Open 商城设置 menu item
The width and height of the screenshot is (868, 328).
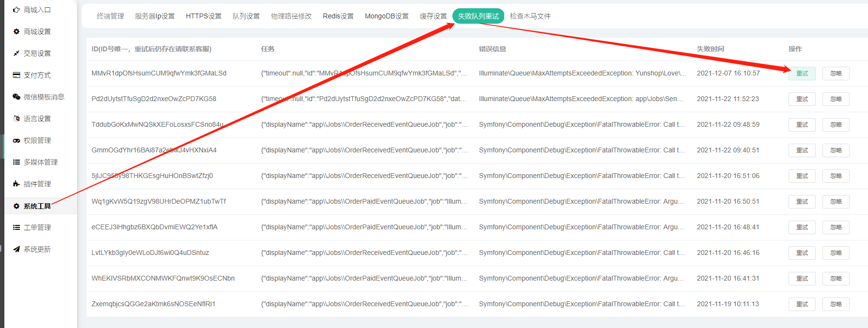pyautogui.click(x=37, y=31)
